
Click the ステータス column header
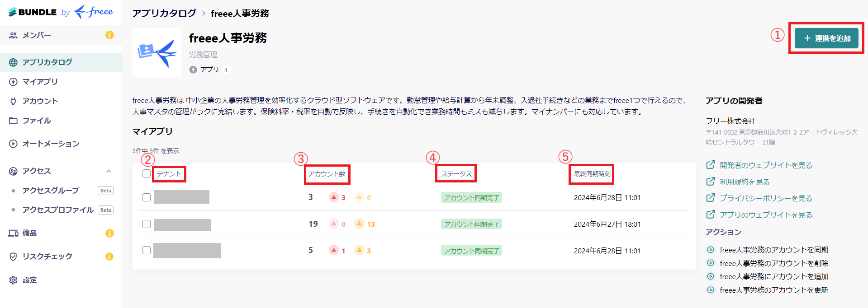tap(456, 174)
